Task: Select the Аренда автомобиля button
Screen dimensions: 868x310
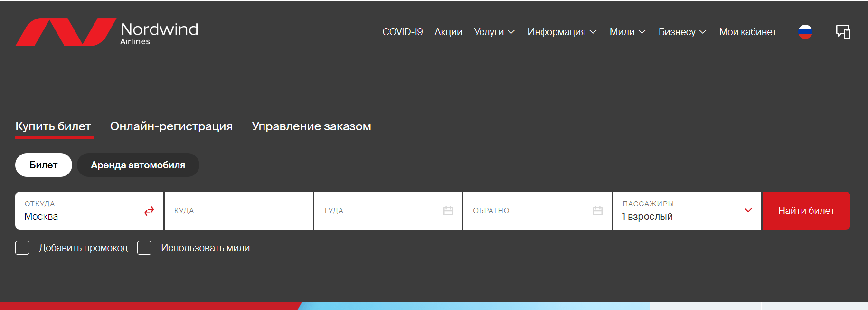Action: (x=138, y=165)
